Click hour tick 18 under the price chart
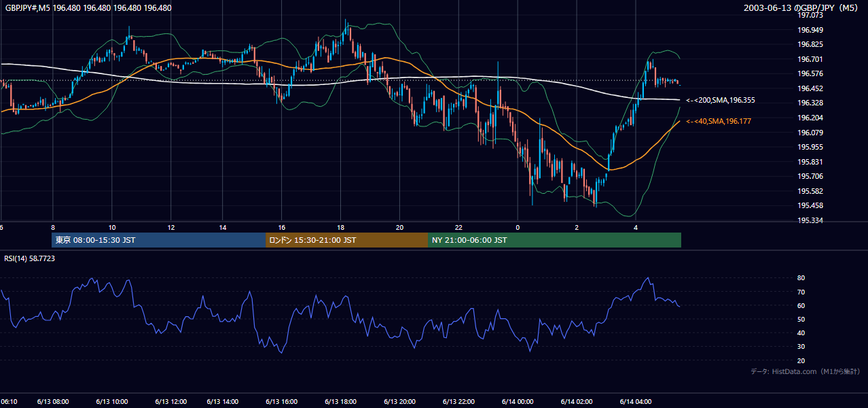This screenshot has height=408, width=868. click(x=340, y=227)
